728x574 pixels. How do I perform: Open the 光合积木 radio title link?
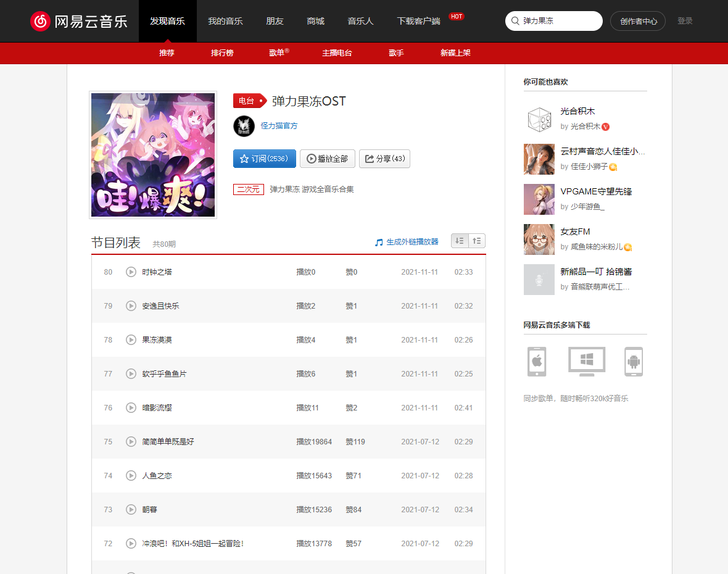tap(577, 111)
